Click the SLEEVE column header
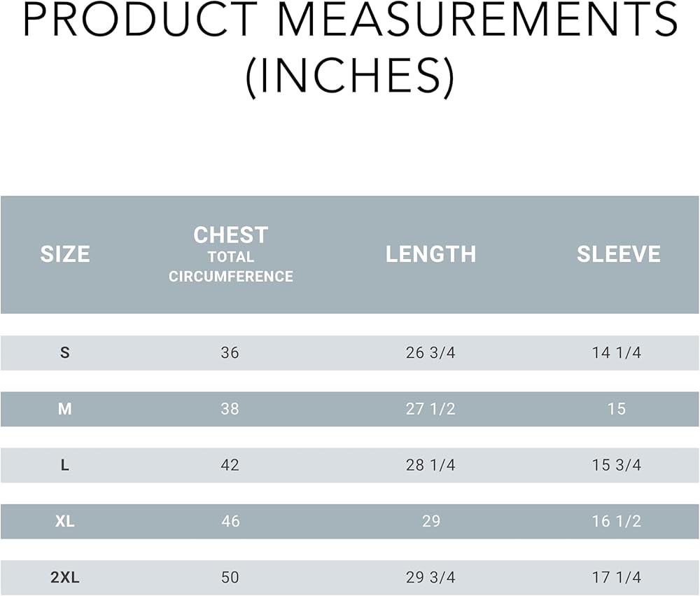 point(618,254)
